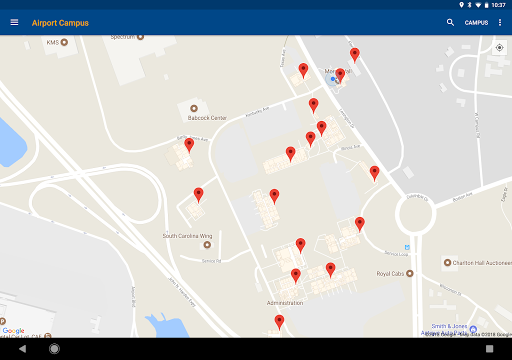This screenshot has height=360, width=512.
Task: Tap the Royal Cabs place marker
Action: pos(410,274)
